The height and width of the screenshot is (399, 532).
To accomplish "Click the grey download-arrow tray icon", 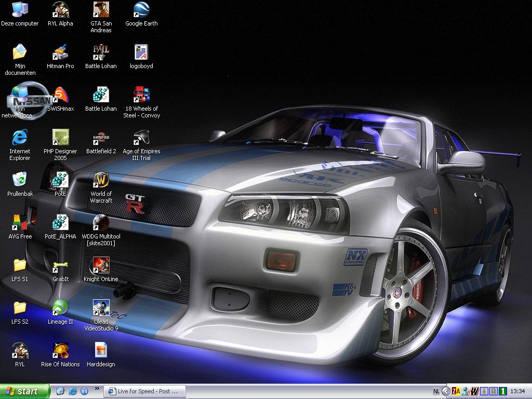I will (484, 392).
